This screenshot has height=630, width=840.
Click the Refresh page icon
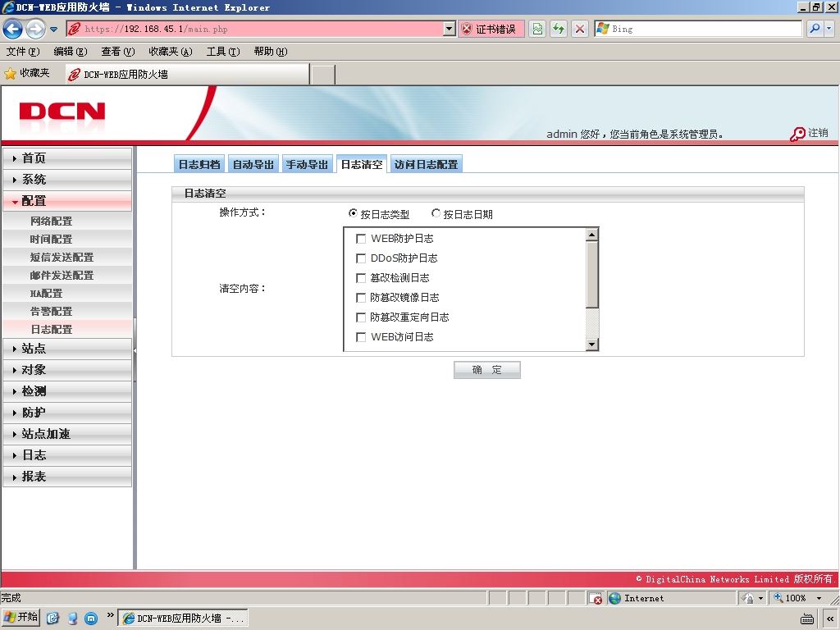coord(558,29)
